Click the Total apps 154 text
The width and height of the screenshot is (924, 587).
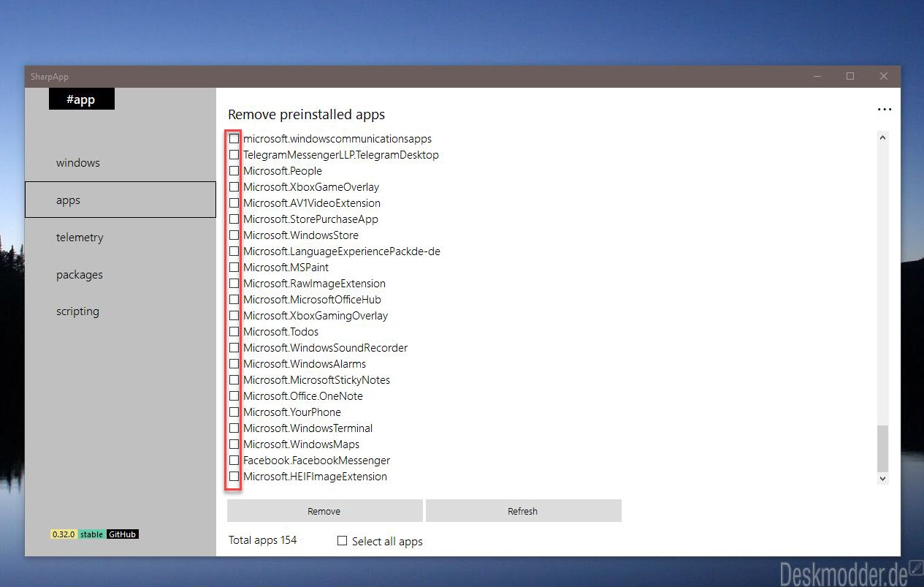[x=263, y=540]
